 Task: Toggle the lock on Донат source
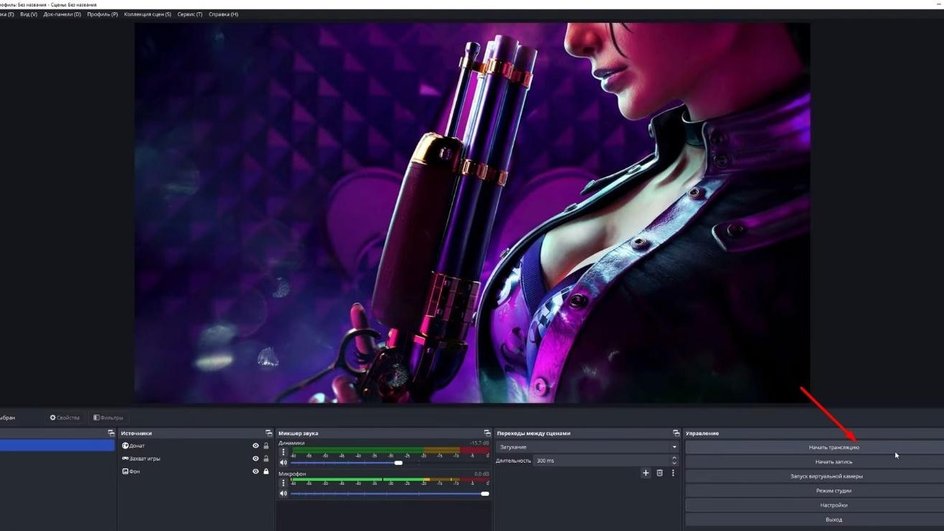(x=266, y=446)
